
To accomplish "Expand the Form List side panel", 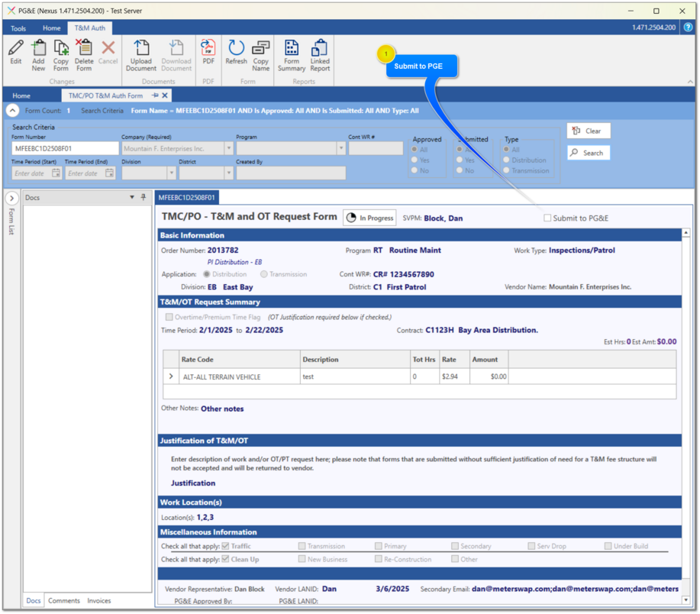I will (12, 199).
